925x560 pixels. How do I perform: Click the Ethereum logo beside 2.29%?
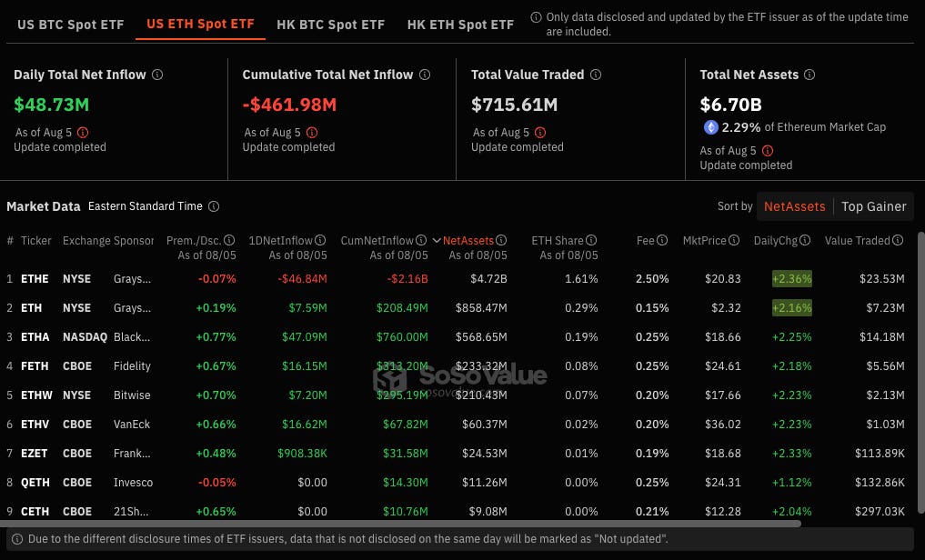[x=710, y=127]
